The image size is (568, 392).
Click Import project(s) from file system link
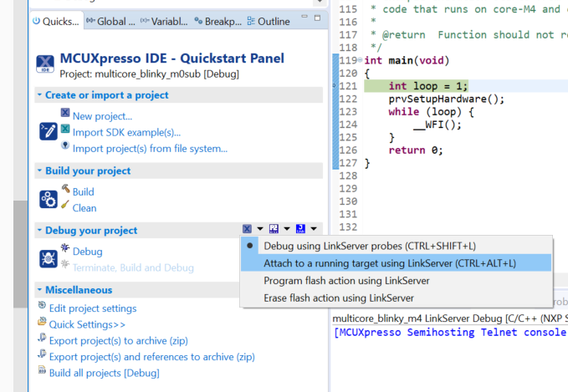coord(150,149)
